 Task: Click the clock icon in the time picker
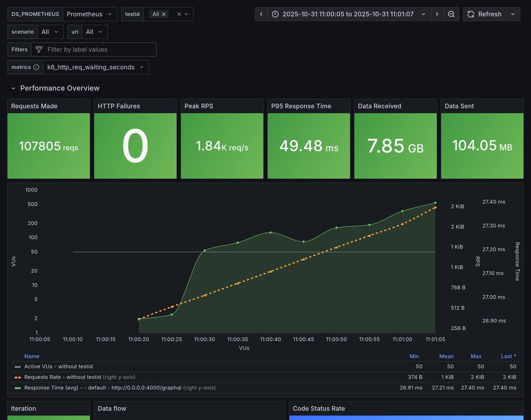click(275, 14)
